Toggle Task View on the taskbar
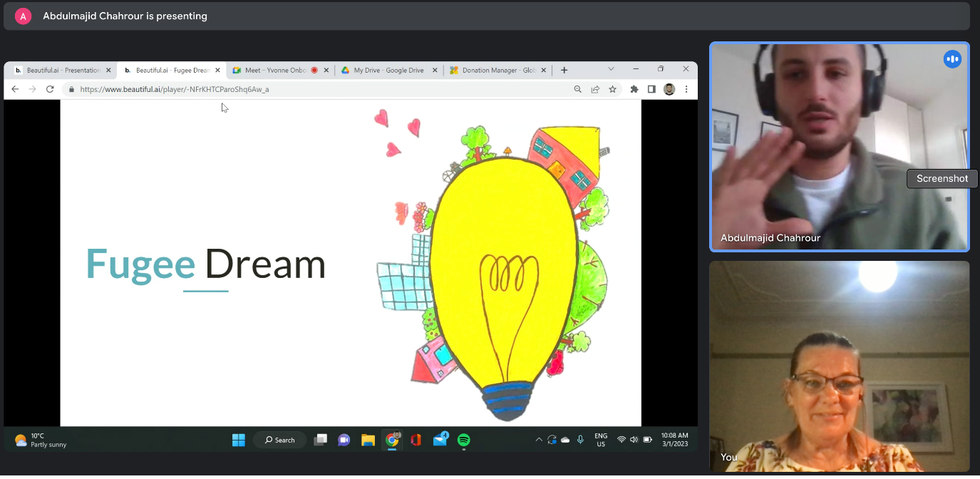Screen dimensions: 980x479 pyautogui.click(x=321, y=440)
